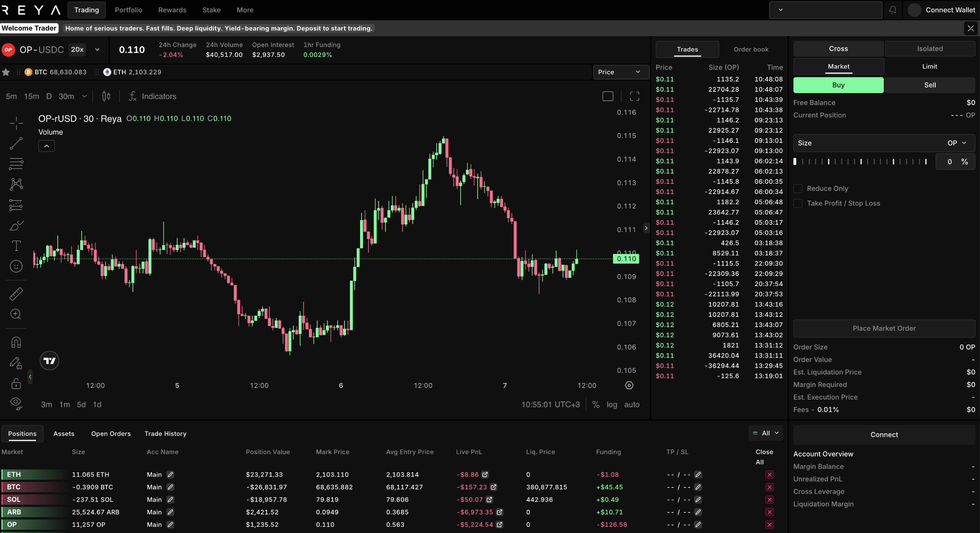Open the Trade History tab

(165, 434)
